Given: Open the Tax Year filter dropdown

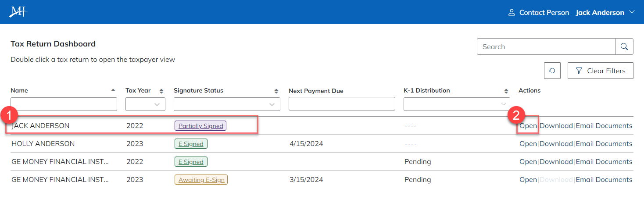Looking at the screenshot, I should pyautogui.click(x=145, y=104).
